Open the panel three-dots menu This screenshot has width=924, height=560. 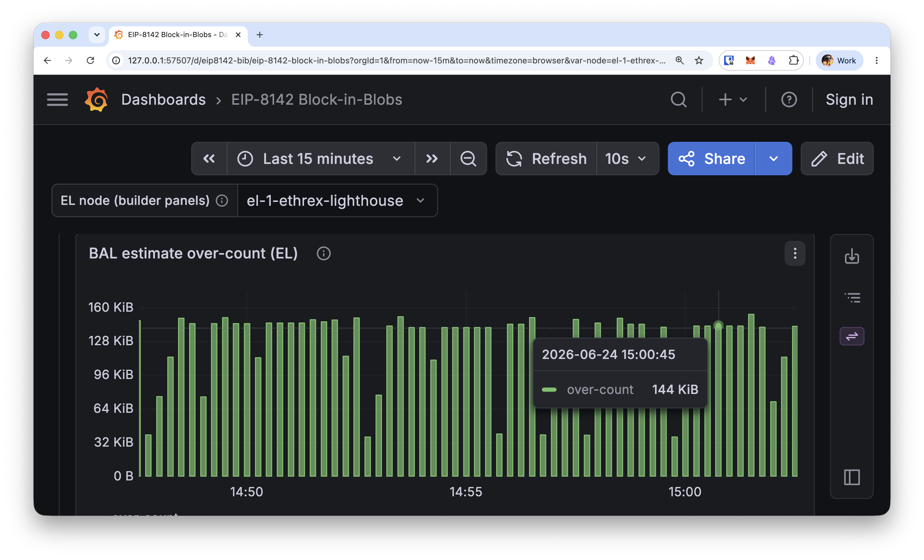[795, 253]
